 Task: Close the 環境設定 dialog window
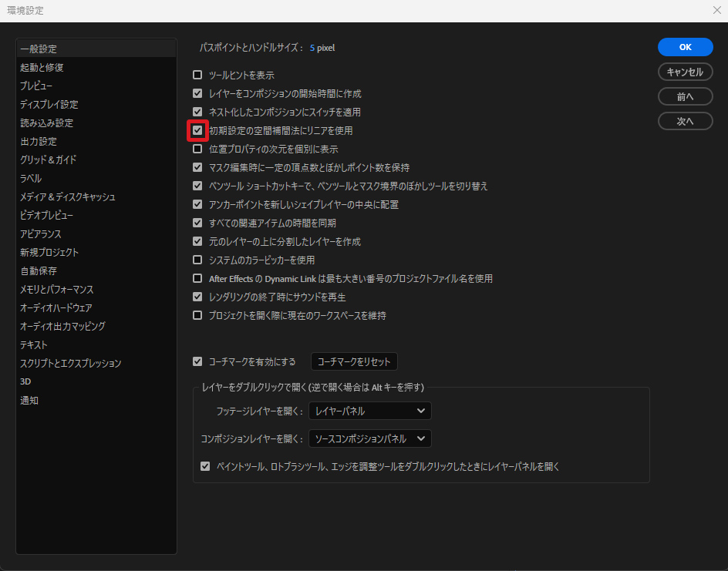click(716, 10)
